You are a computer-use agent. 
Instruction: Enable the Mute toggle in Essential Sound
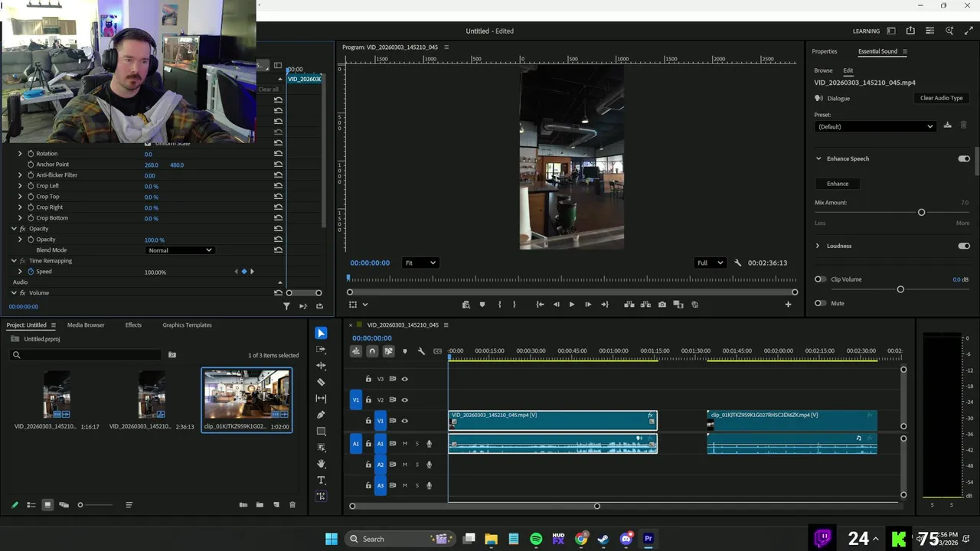coord(820,303)
